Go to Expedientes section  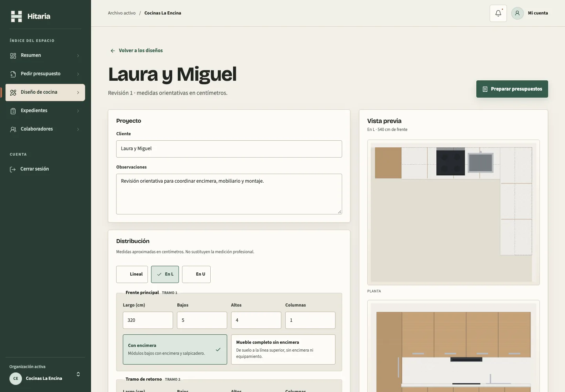coord(45,111)
